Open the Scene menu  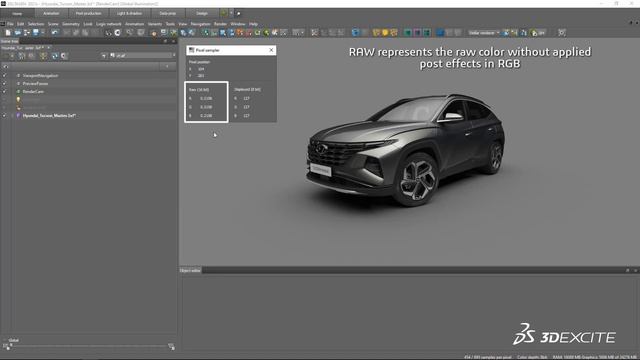pyautogui.click(x=53, y=24)
